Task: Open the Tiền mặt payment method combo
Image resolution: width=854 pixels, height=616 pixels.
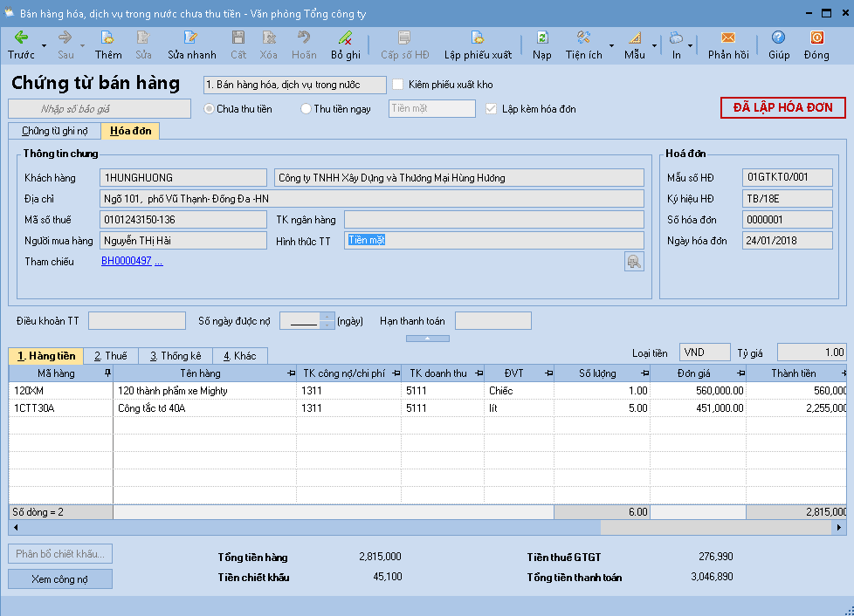Action: coord(432,108)
